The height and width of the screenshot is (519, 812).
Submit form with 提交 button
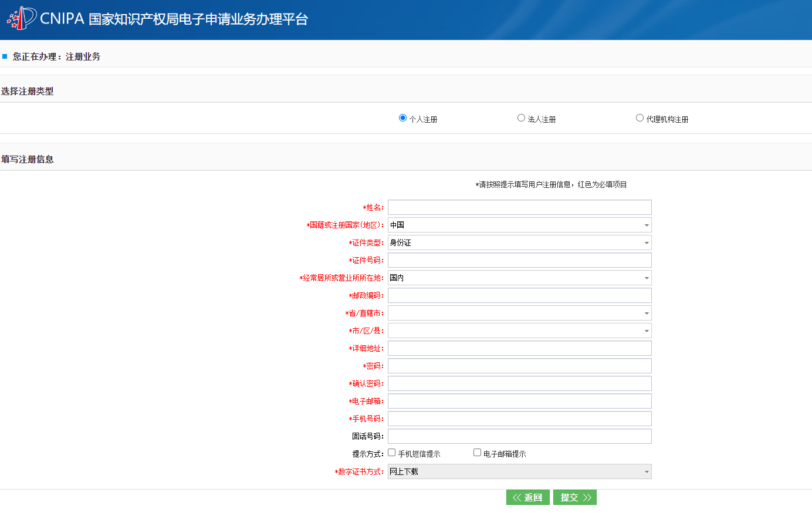574,497
